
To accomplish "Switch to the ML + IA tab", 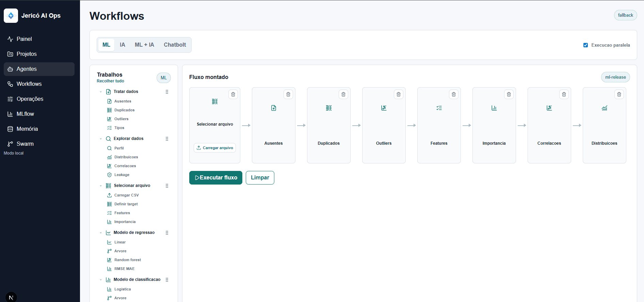I will 144,45.
